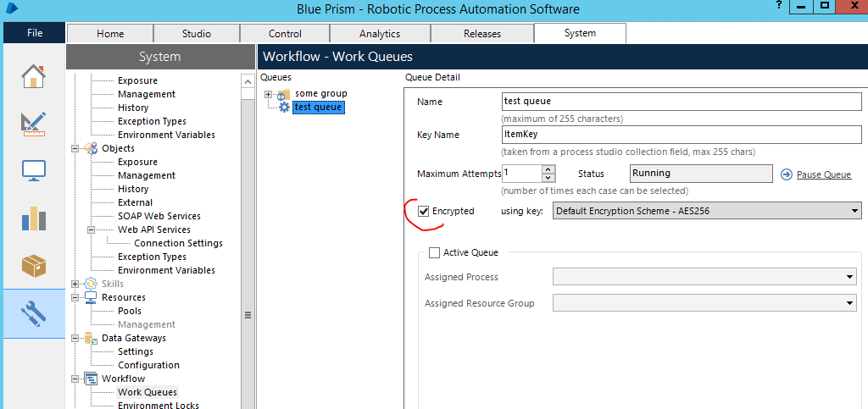Switch to the Analytics tab

(x=379, y=34)
